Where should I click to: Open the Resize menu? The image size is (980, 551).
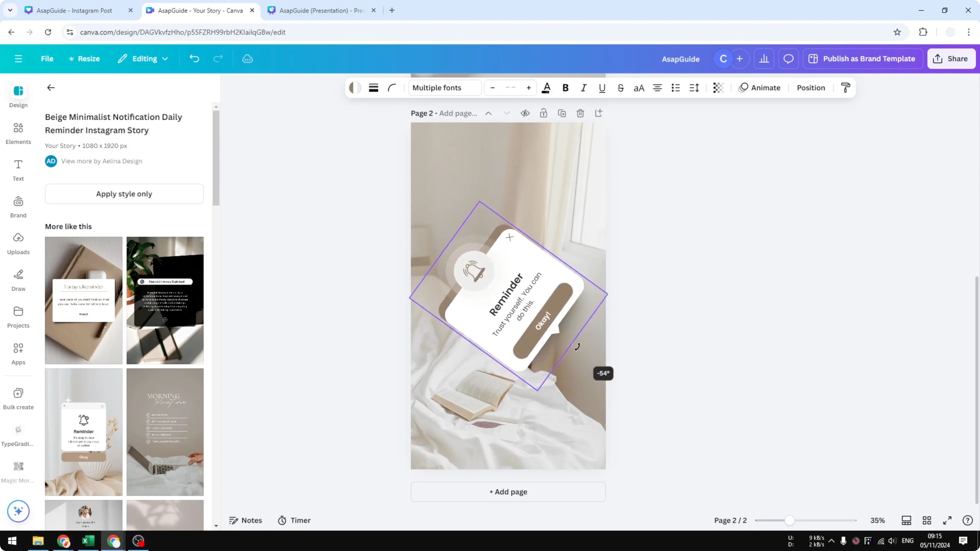[x=84, y=59]
